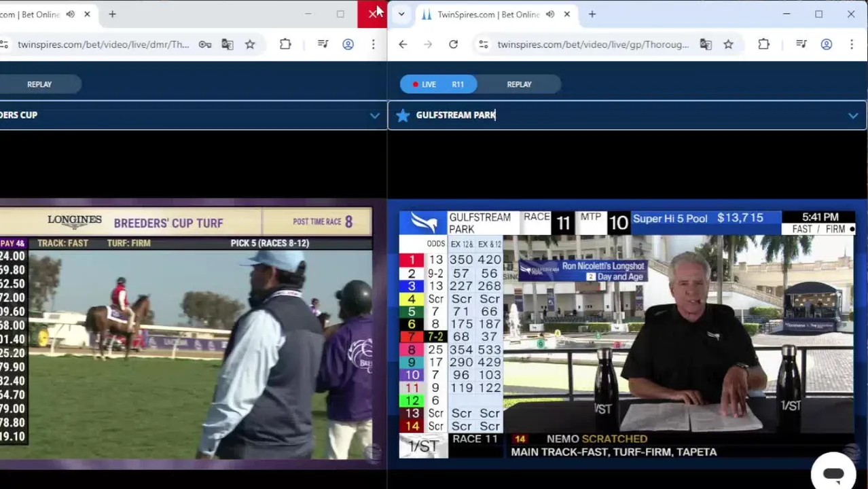Open Chrome menu in the right window
Screen dimensions: 868x489
pos(851,44)
